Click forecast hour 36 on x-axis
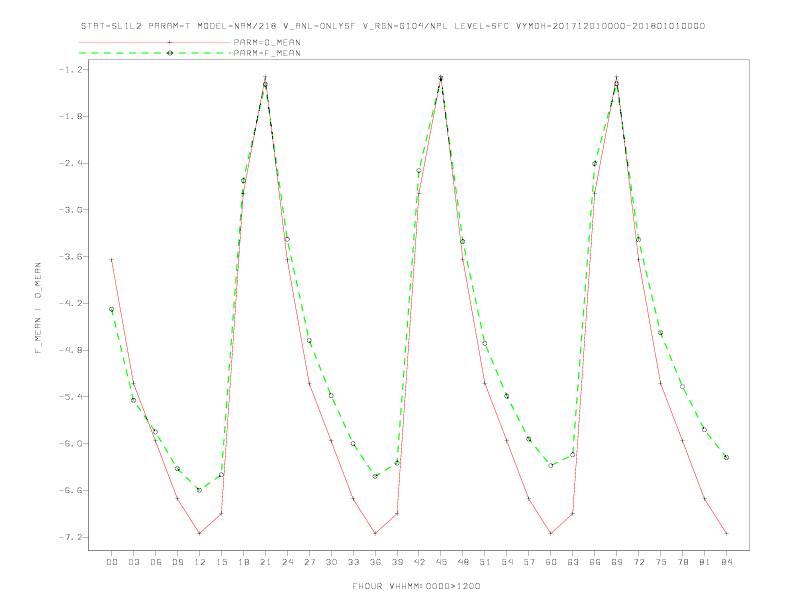 click(x=375, y=562)
